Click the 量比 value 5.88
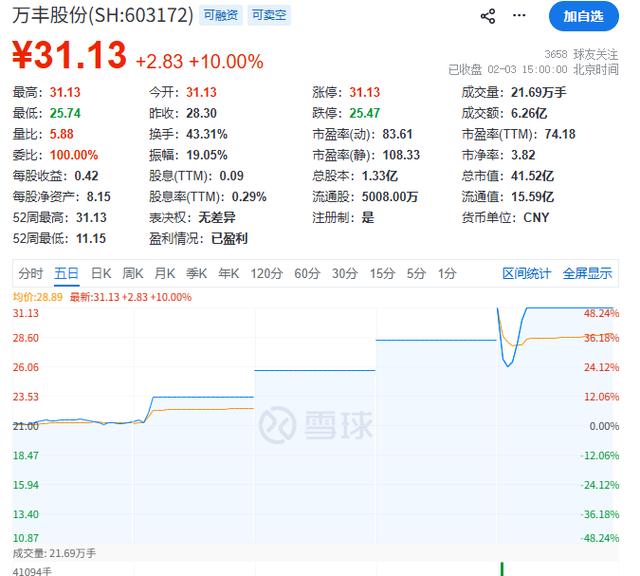 pyautogui.click(x=62, y=134)
